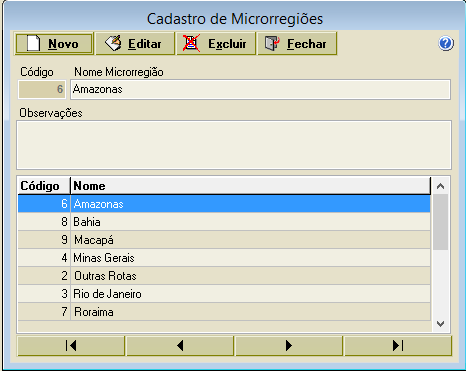Click the Novo blank page icon
466x371 pixels.
[x=33, y=43]
